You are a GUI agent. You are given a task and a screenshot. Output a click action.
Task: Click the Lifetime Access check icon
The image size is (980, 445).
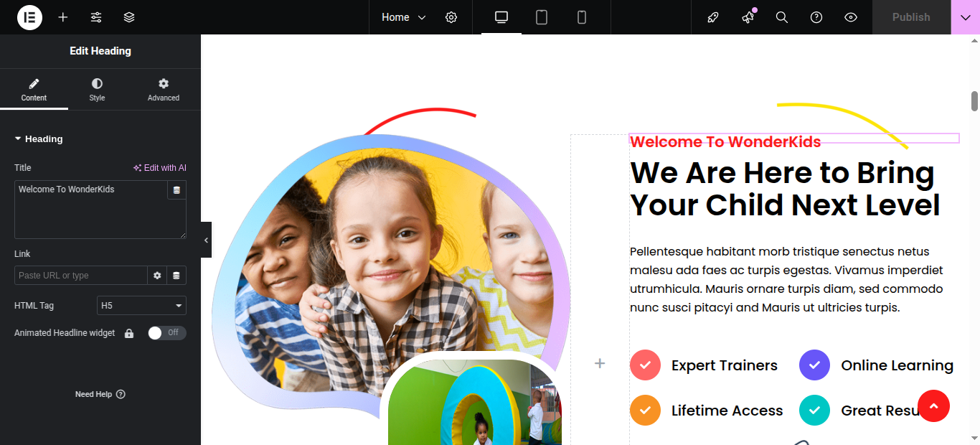[645, 410]
